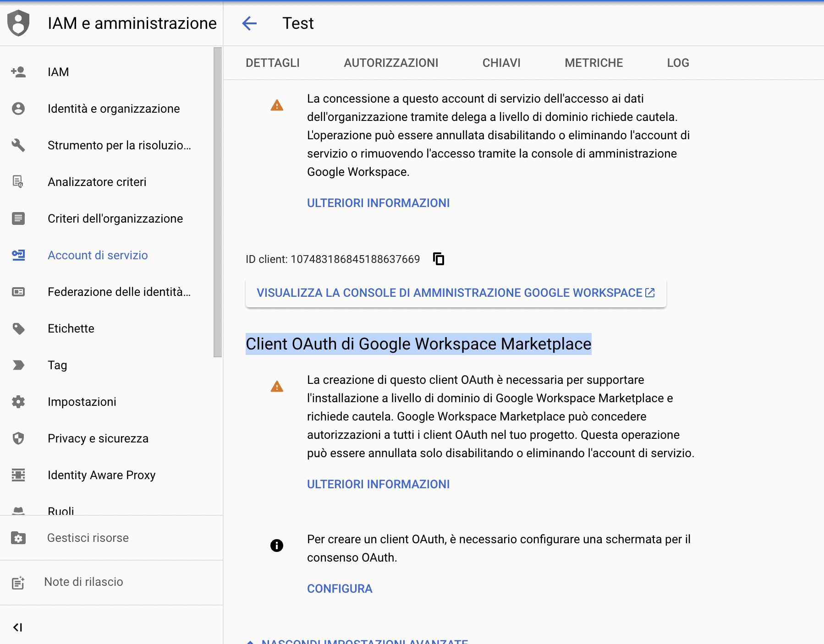Image resolution: width=824 pixels, height=644 pixels.
Task: Click the IAM add-person icon in sidebar
Action: (18, 72)
